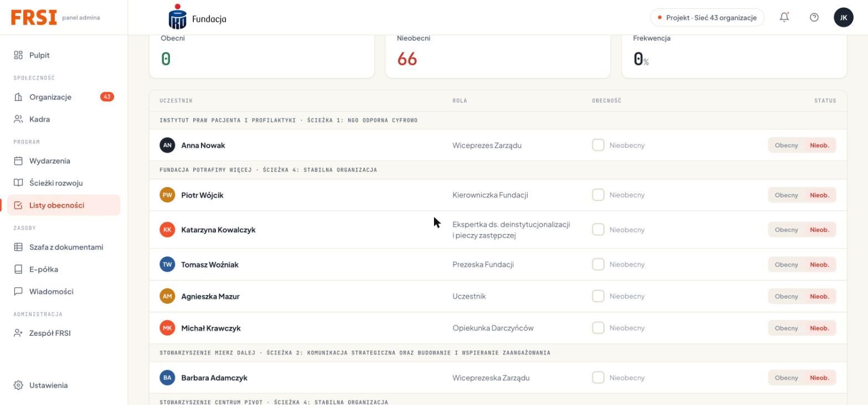Open the JK user avatar menu
The image size is (868, 405).
tap(844, 17)
